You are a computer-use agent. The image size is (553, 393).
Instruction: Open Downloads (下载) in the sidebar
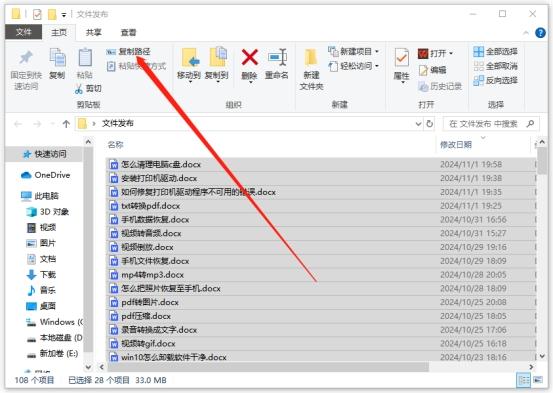coord(41,274)
